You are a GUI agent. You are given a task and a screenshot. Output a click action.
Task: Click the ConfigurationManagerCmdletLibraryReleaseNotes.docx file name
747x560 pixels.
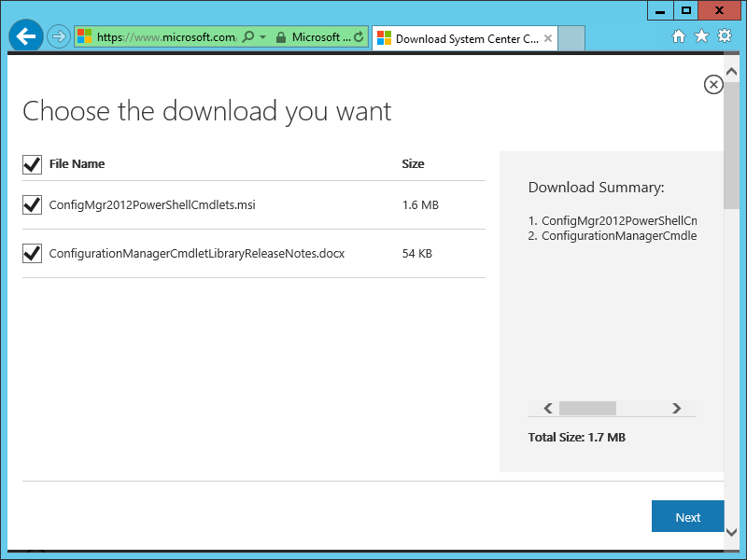[197, 253]
